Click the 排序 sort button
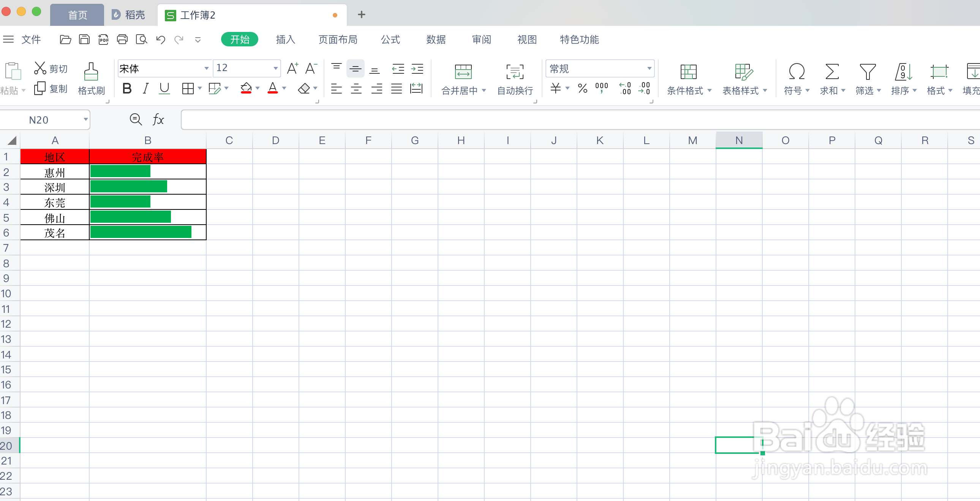Screen dimensions: 980x501 pyautogui.click(x=904, y=79)
